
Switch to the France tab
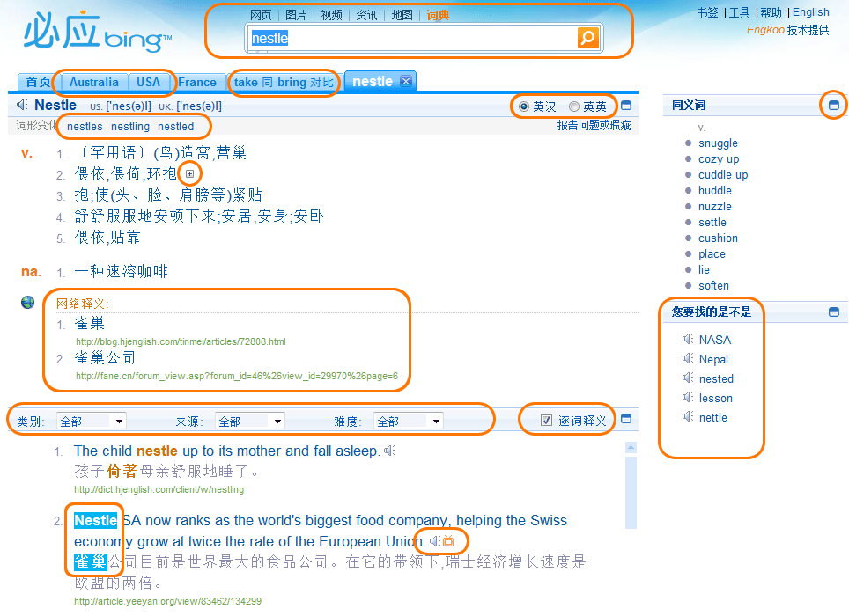197,82
